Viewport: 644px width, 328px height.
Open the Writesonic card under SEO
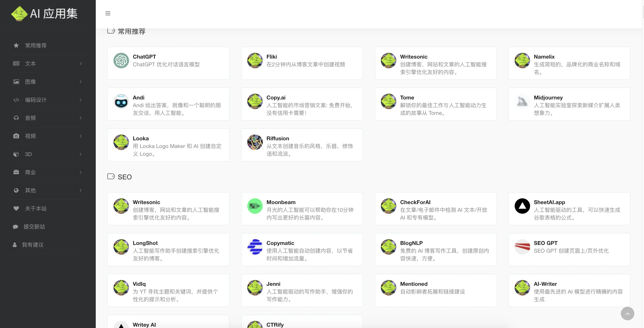click(168, 209)
